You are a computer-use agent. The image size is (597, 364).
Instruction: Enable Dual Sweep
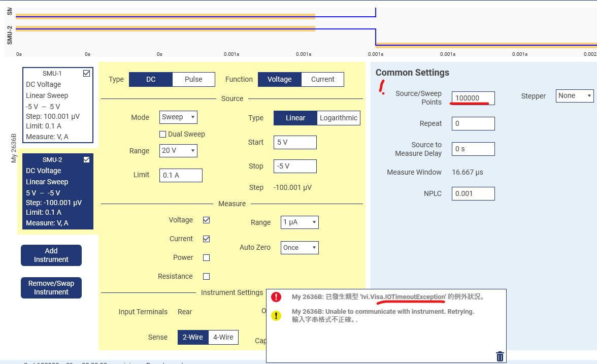(x=162, y=134)
